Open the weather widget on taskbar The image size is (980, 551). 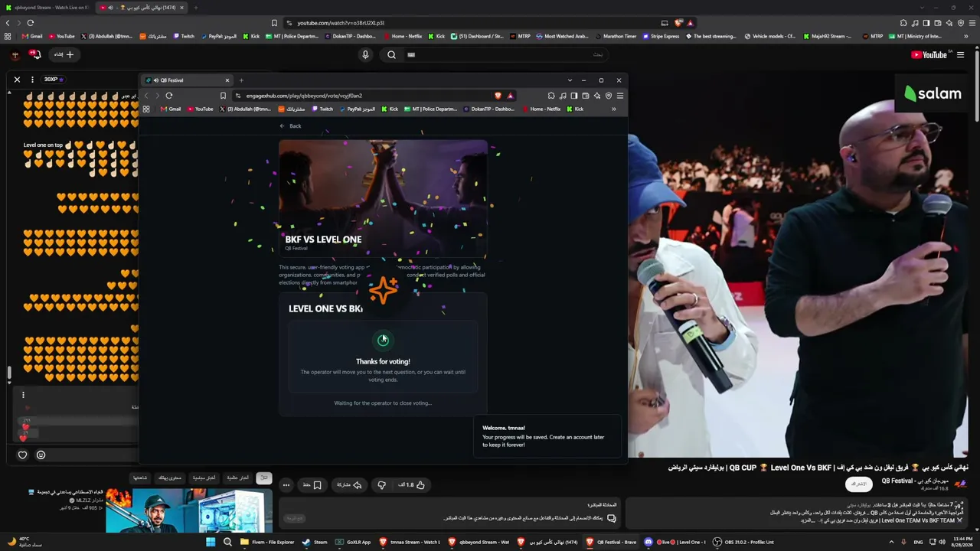[23, 542]
